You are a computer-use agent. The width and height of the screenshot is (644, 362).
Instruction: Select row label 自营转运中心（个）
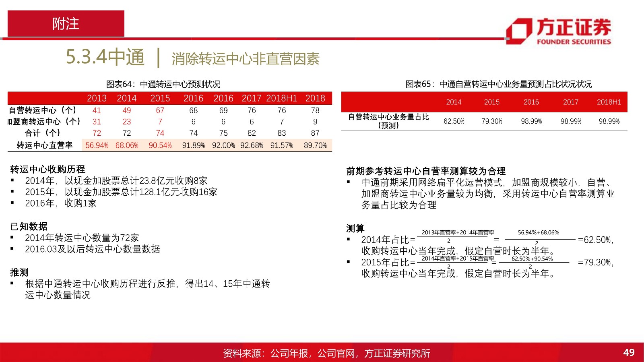pyautogui.click(x=43, y=110)
